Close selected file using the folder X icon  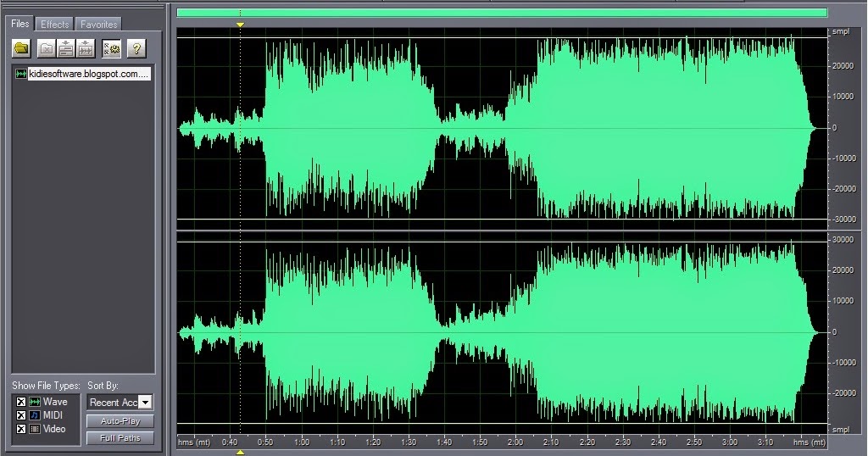[x=47, y=48]
